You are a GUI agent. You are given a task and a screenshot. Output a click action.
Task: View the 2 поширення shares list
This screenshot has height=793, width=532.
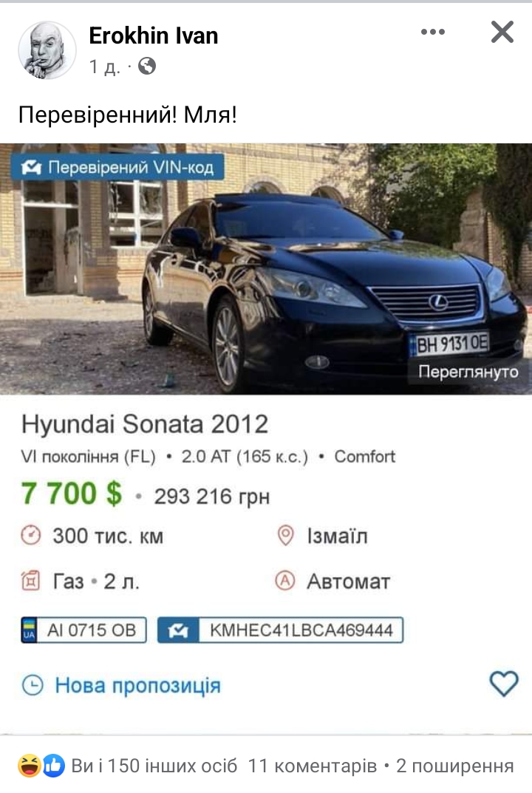(454, 766)
